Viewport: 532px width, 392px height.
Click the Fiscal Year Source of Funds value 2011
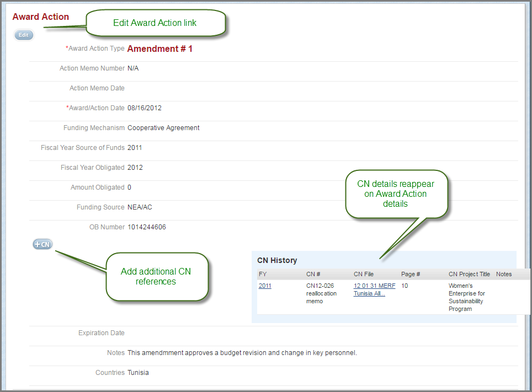135,148
